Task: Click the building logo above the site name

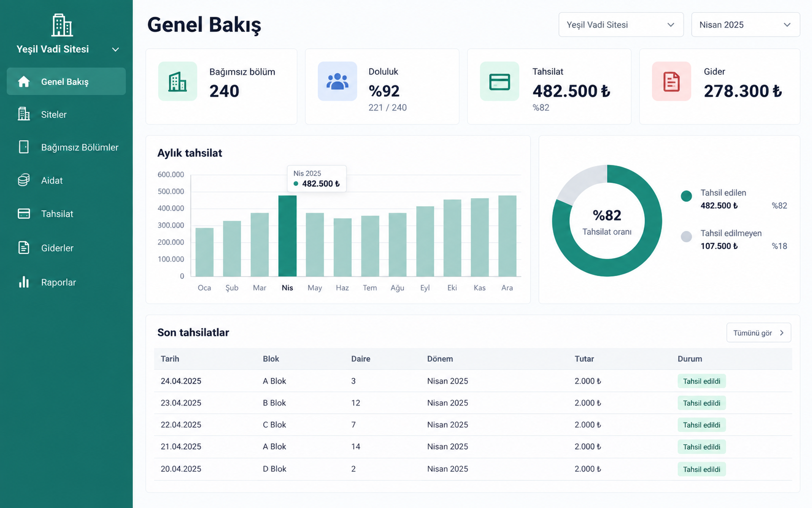Action: pos(62,25)
